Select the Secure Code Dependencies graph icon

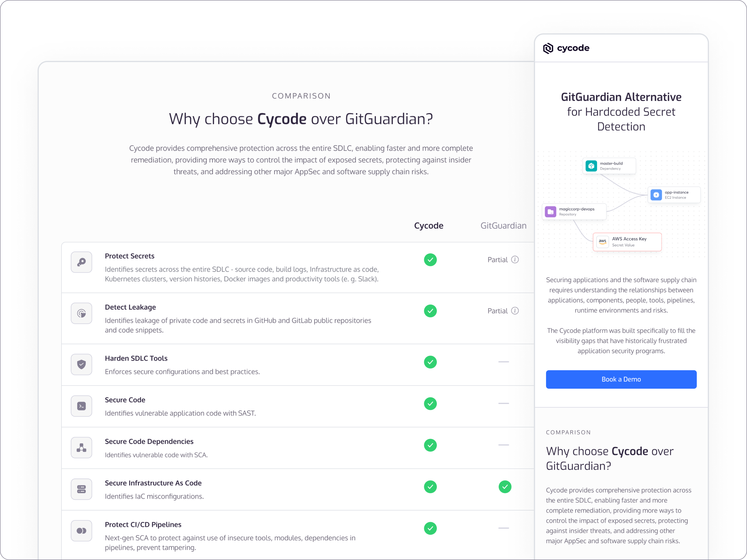[81, 448]
